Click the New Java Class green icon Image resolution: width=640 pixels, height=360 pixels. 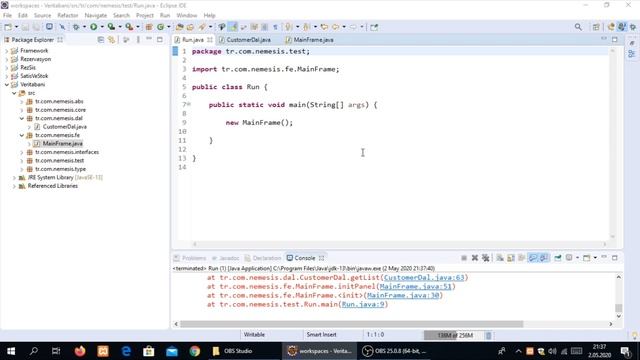click(x=160, y=27)
